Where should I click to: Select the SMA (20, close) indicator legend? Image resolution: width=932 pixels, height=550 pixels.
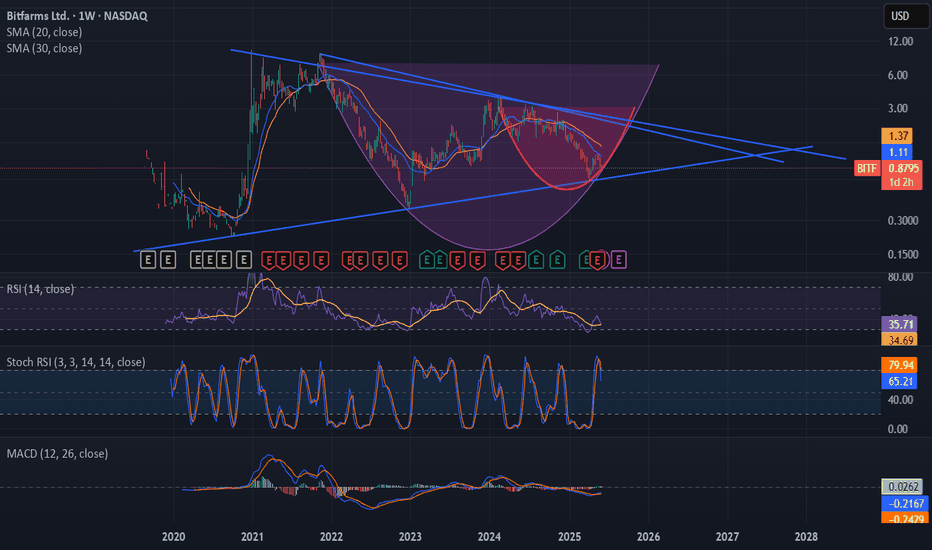tap(44, 32)
